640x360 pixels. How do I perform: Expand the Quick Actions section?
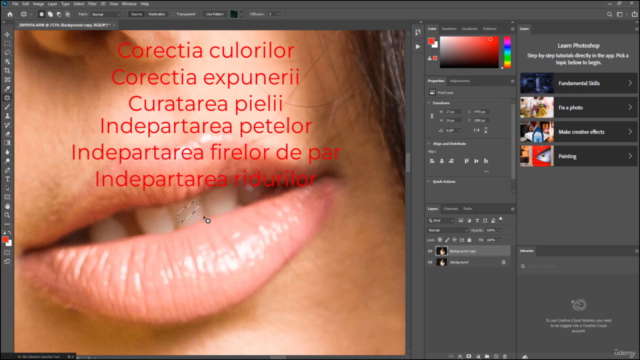429,182
